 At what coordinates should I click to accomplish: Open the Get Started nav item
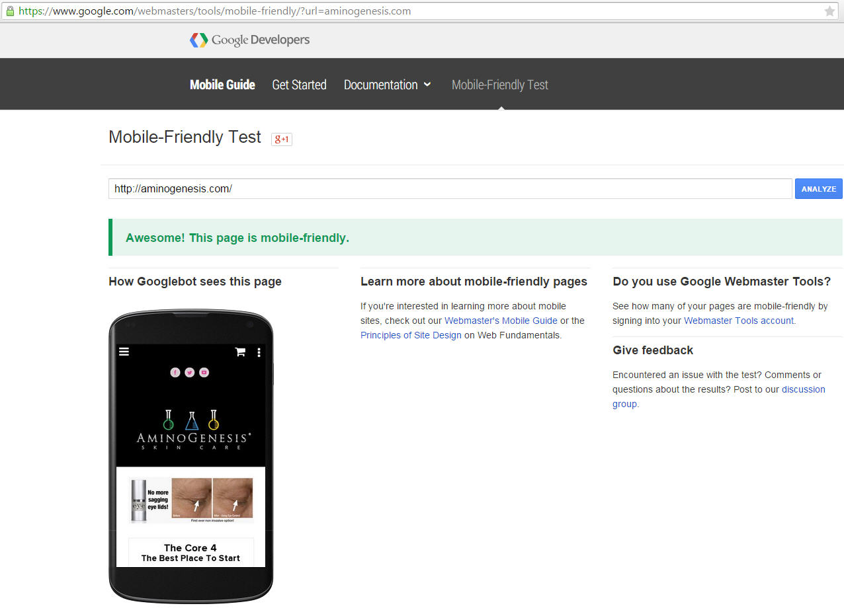pos(300,85)
